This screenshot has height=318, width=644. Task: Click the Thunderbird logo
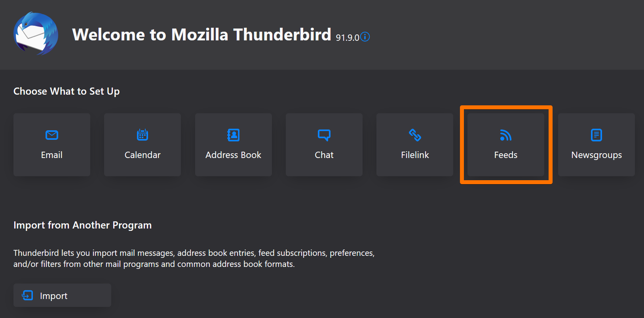click(36, 34)
